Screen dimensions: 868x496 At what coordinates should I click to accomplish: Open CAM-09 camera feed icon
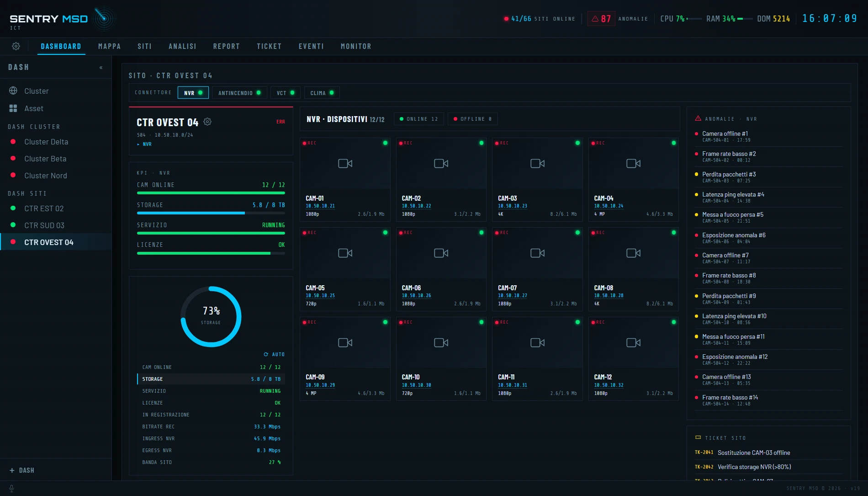pos(345,342)
